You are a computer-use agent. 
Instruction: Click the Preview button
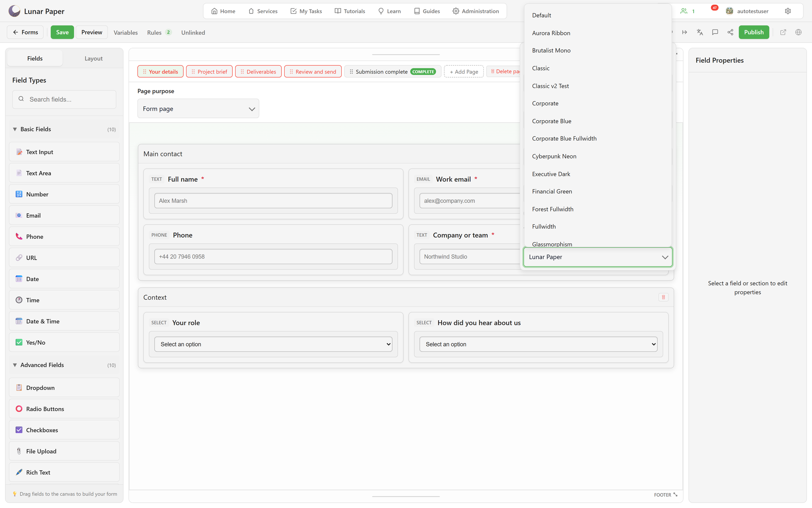[92, 32]
